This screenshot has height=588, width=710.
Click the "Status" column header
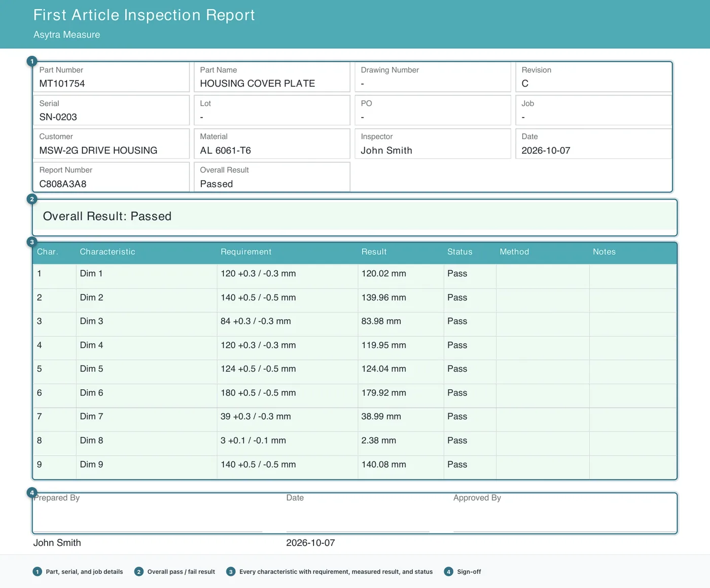[459, 252]
